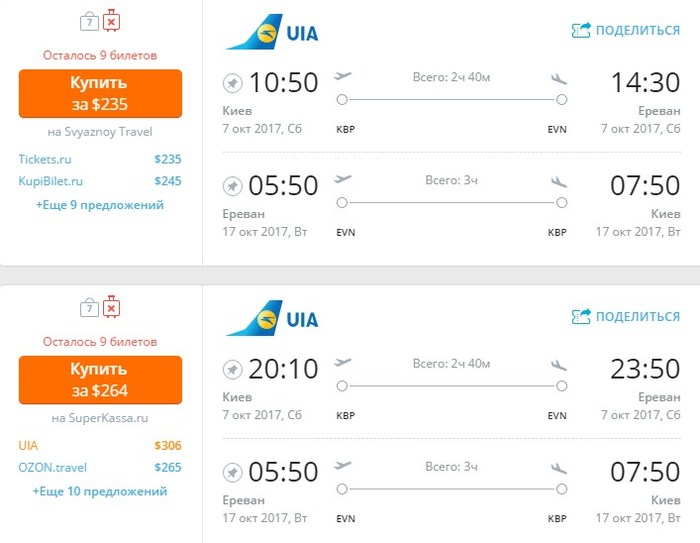
Task: Click UIA airline logo on first card
Action: [272, 32]
